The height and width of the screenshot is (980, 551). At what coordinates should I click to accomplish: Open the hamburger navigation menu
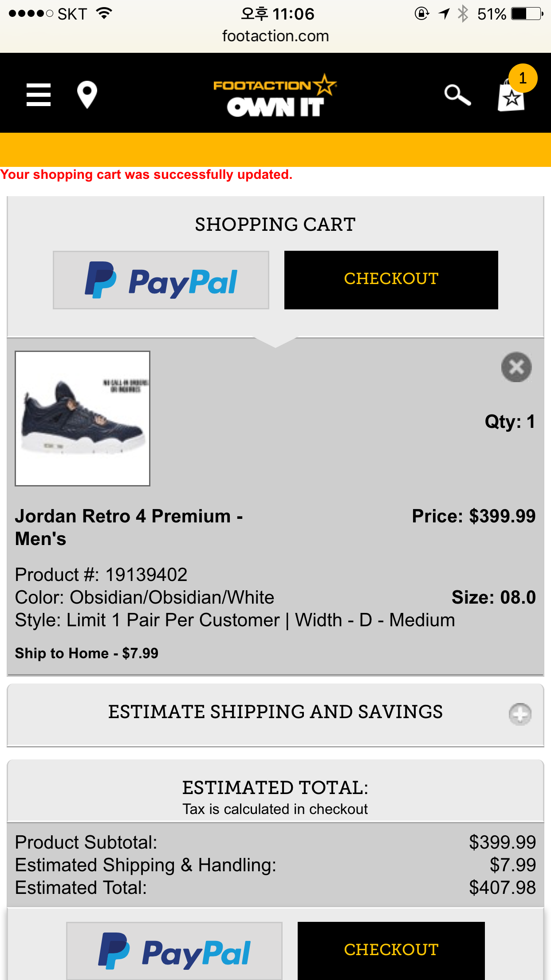39,95
